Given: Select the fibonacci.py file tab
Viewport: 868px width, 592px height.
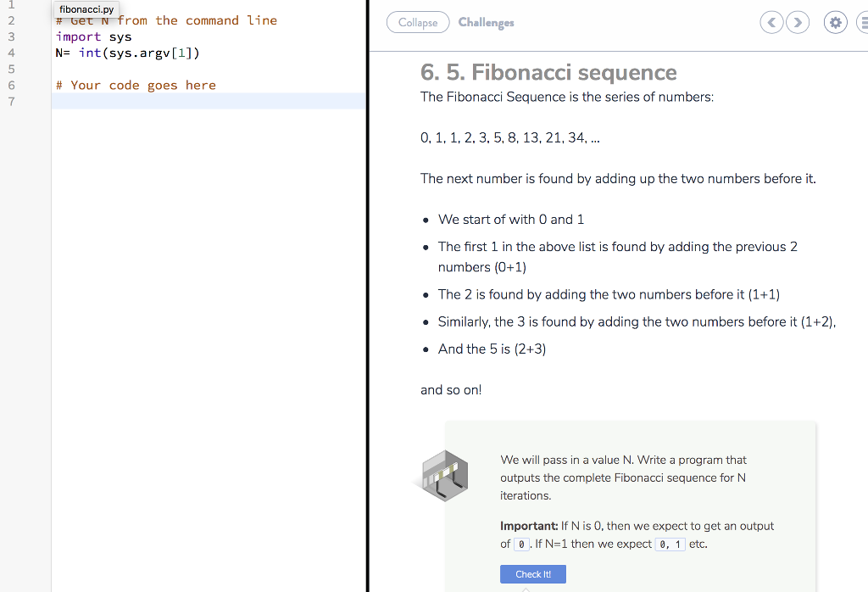Looking at the screenshot, I should click(86, 9).
